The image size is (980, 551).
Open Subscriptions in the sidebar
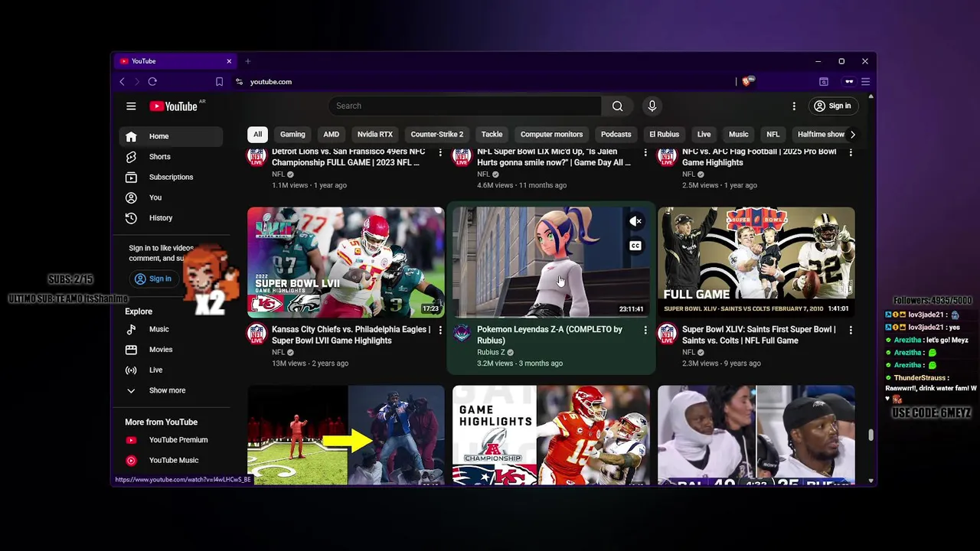click(x=171, y=177)
